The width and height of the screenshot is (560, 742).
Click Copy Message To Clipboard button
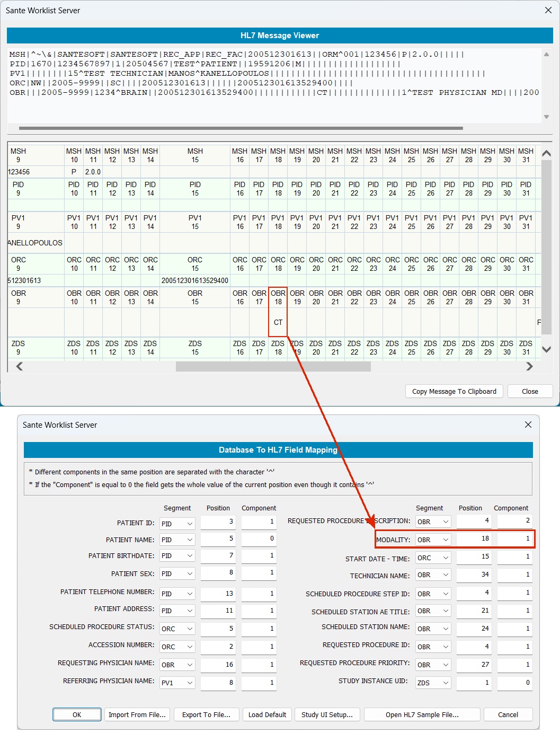click(x=454, y=391)
